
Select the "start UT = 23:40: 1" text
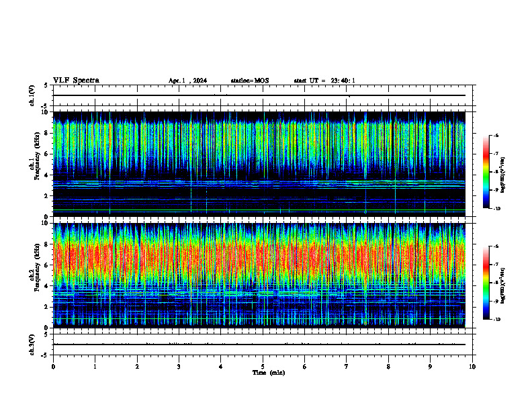[x=324, y=81]
